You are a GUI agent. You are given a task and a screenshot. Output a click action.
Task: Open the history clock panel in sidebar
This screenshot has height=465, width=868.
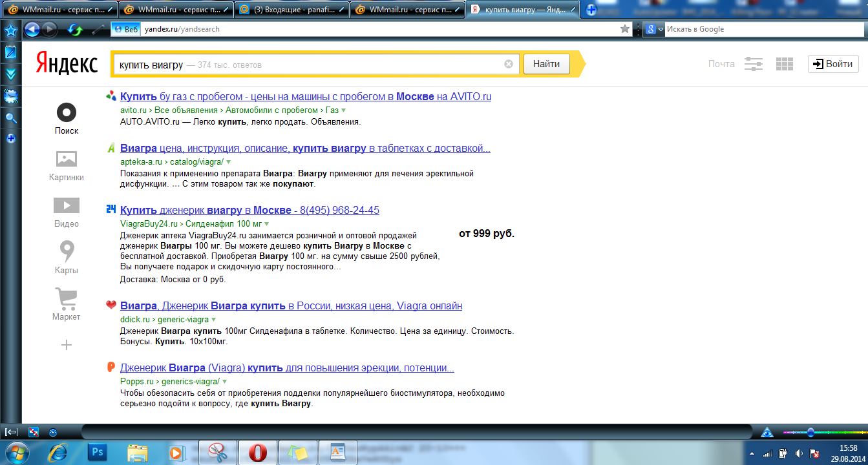click(x=11, y=97)
